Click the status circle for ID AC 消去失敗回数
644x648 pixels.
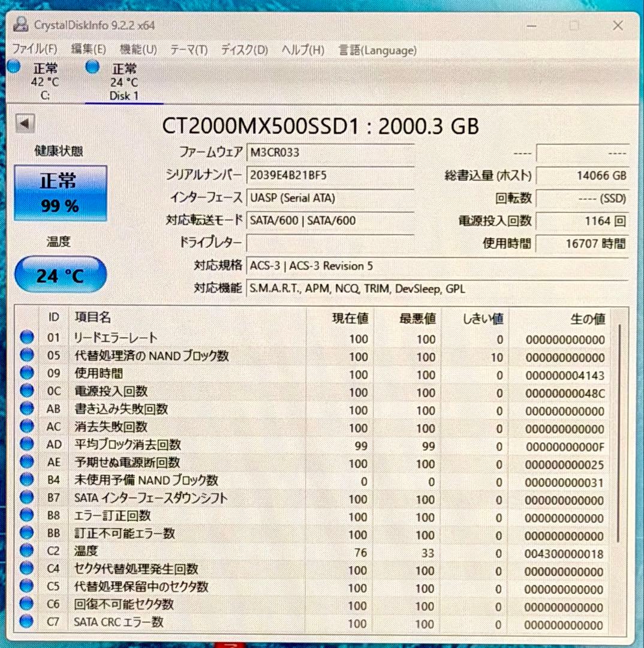[27, 426]
